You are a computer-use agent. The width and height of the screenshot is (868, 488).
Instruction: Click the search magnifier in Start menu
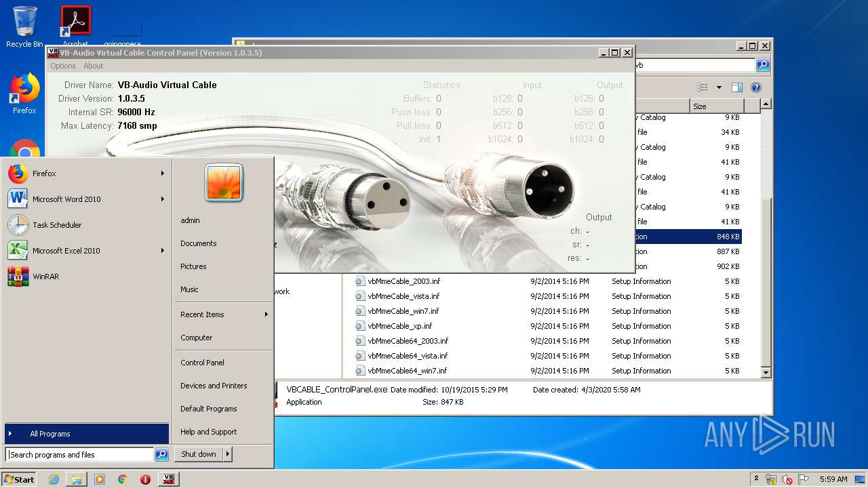coord(161,455)
